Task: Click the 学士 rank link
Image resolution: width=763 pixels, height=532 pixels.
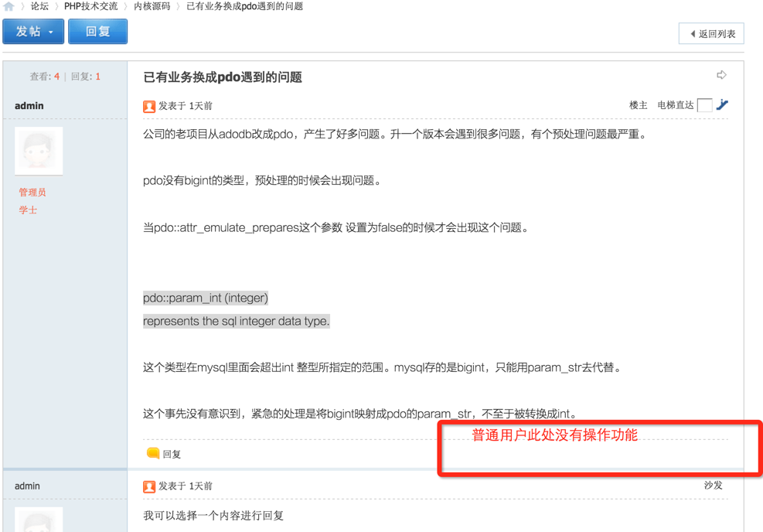Action: click(28, 210)
